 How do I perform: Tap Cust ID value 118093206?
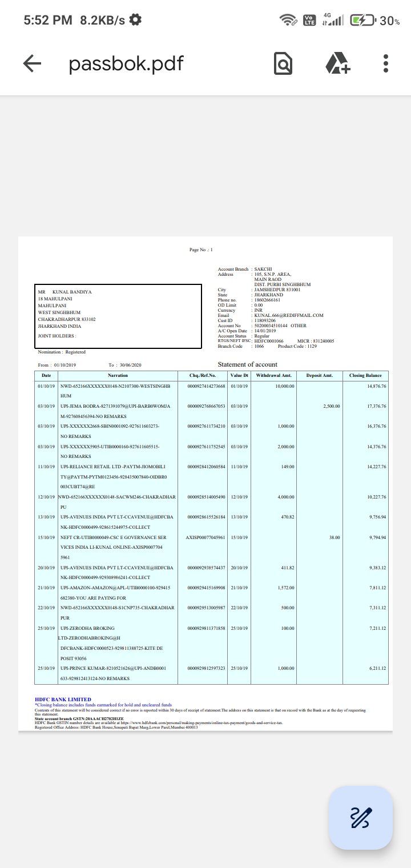[x=265, y=320]
